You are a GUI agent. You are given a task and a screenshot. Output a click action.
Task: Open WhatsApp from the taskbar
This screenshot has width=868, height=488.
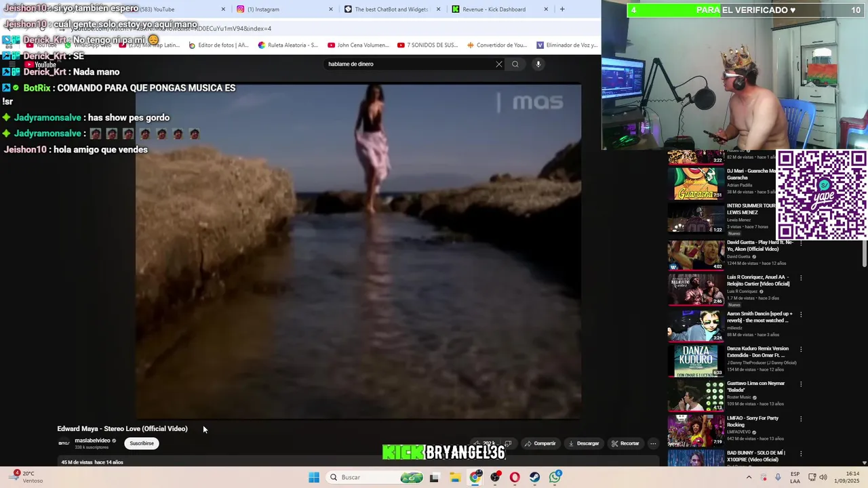[555, 477]
